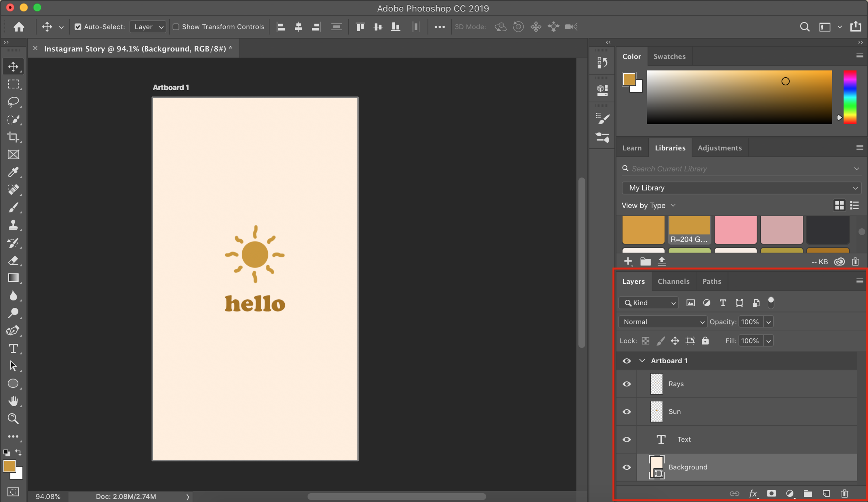The height and width of the screenshot is (502, 868).
Task: Toggle layer filtering on/off switch
Action: (x=770, y=303)
